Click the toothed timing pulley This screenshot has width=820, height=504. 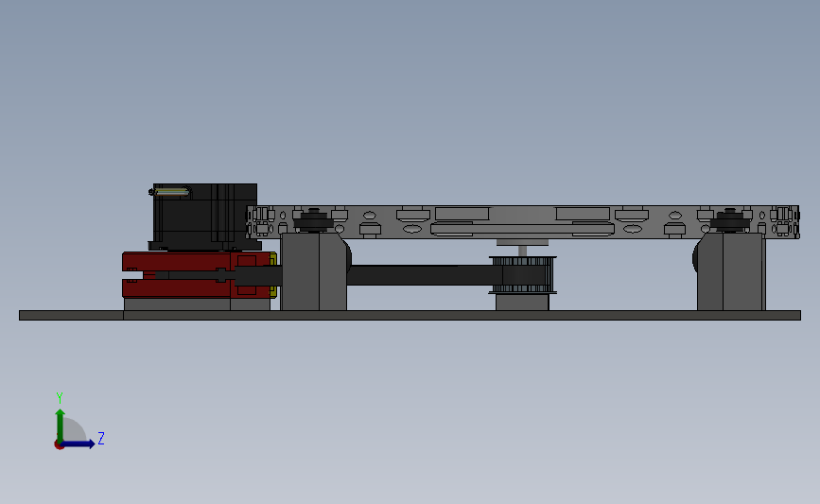(x=522, y=275)
